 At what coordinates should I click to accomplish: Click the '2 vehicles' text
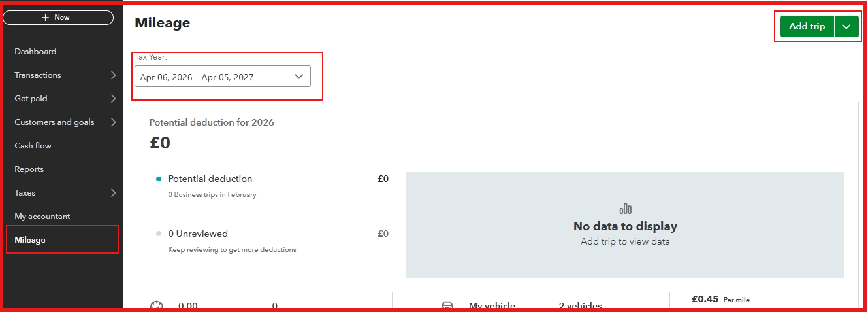click(581, 306)
